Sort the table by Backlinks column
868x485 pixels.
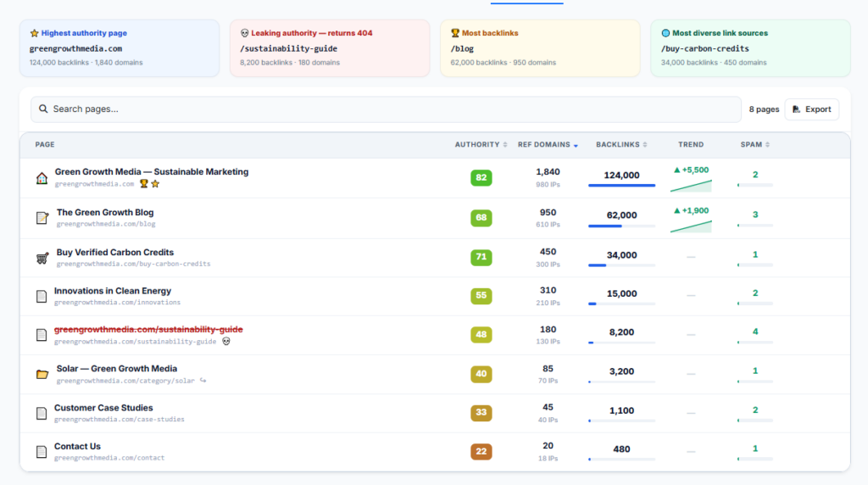point(621,144)
